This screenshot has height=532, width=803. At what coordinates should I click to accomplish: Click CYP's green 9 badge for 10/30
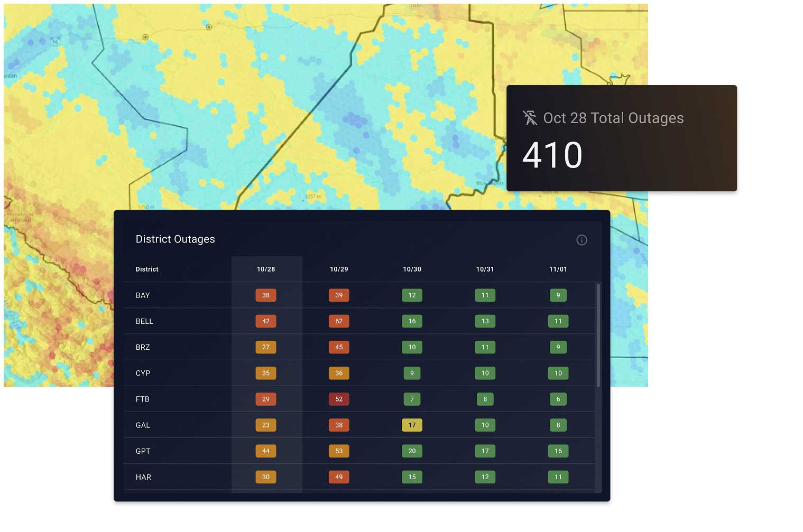(412, 373)
